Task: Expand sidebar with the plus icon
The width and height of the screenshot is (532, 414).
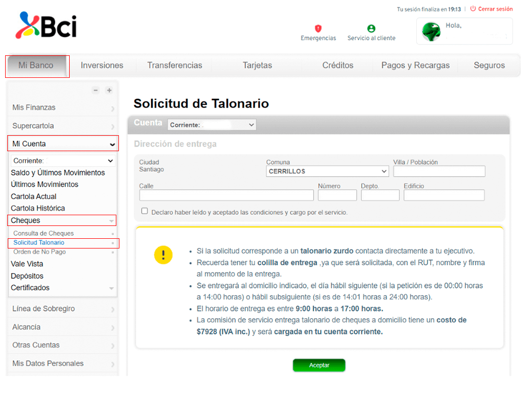Action: [109, 90]
